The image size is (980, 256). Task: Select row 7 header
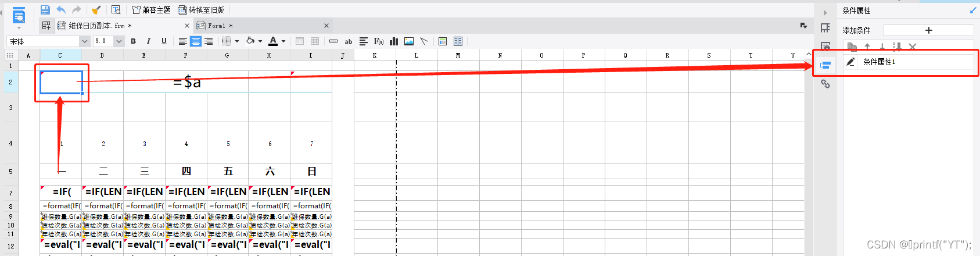[10, 193]
